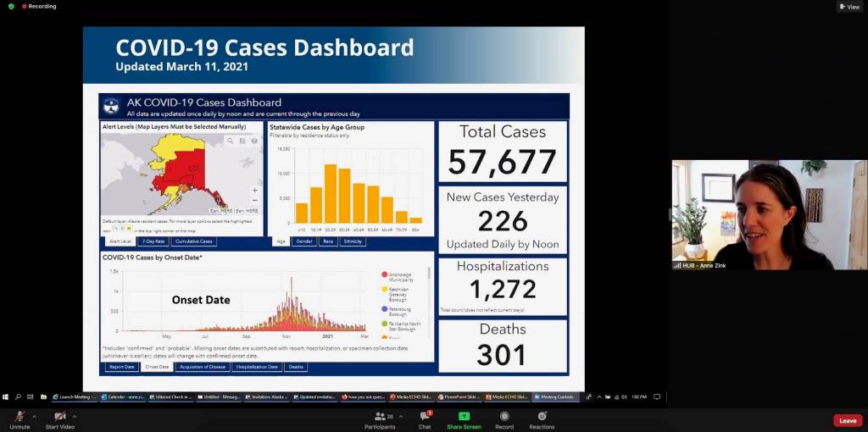Viewport: 868px width, 432px height.
Task: Open the Reactions menu
Action: coord(542,418)
